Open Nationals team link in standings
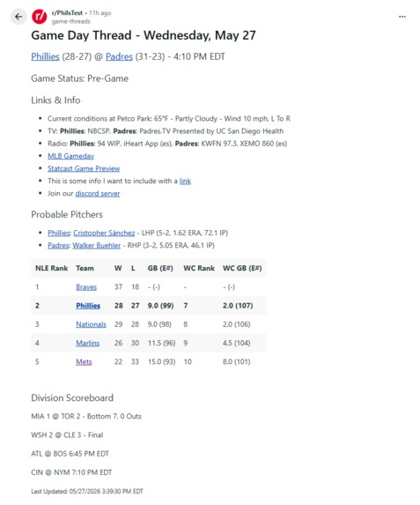Image resolution: width=420 pixels, height=505 pixels. [91, 324]
